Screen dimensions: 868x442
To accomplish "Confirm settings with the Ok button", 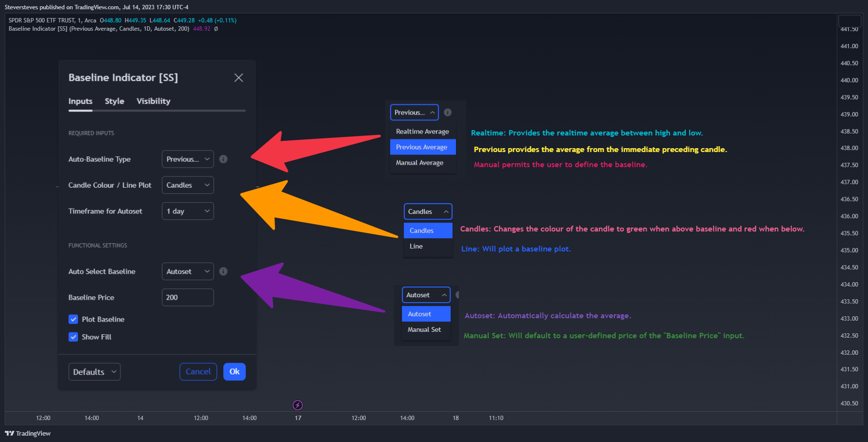I will (235, 372).
